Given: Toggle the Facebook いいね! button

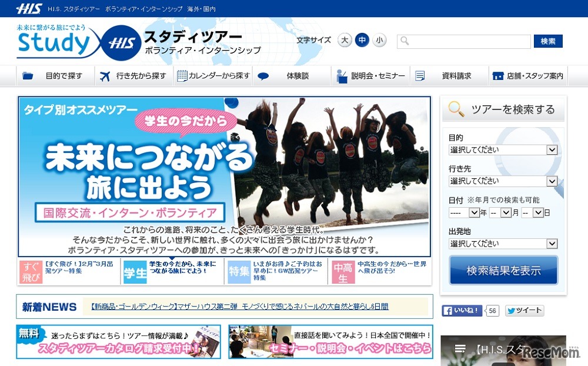Looking at the screenshot, I should pyautogui.click(x=462, y=311).
